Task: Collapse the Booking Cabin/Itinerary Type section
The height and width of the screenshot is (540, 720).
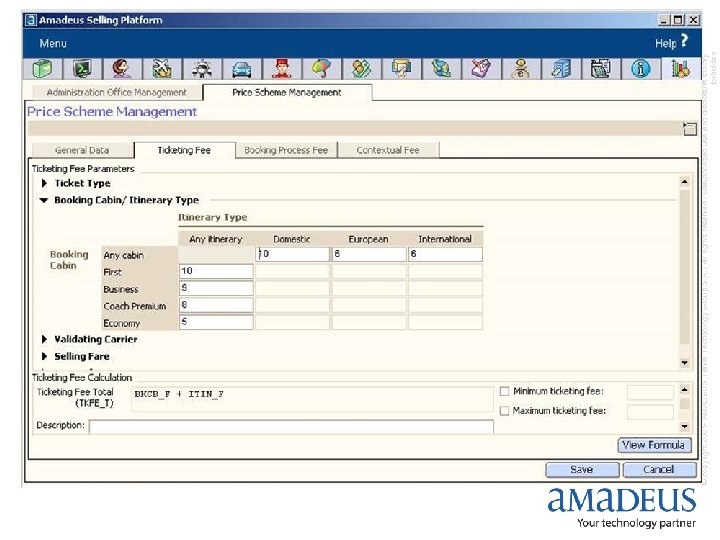Action: (x=44, y=200)
